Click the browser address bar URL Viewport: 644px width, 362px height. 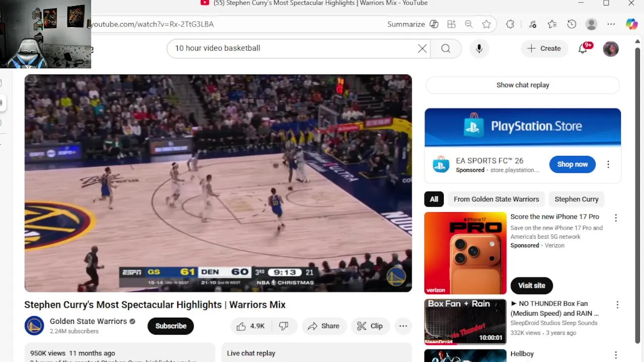tap(152, 24)
